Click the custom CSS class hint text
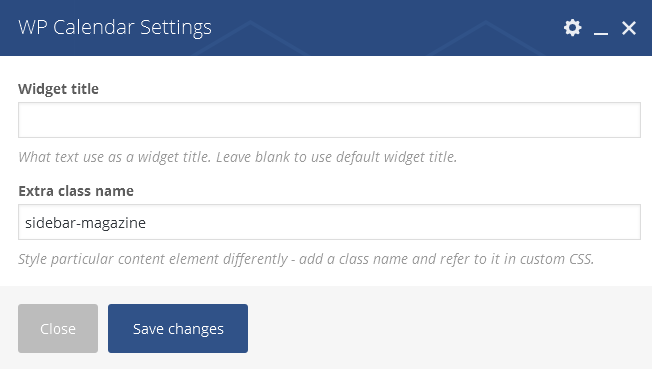 coord(306,259)
